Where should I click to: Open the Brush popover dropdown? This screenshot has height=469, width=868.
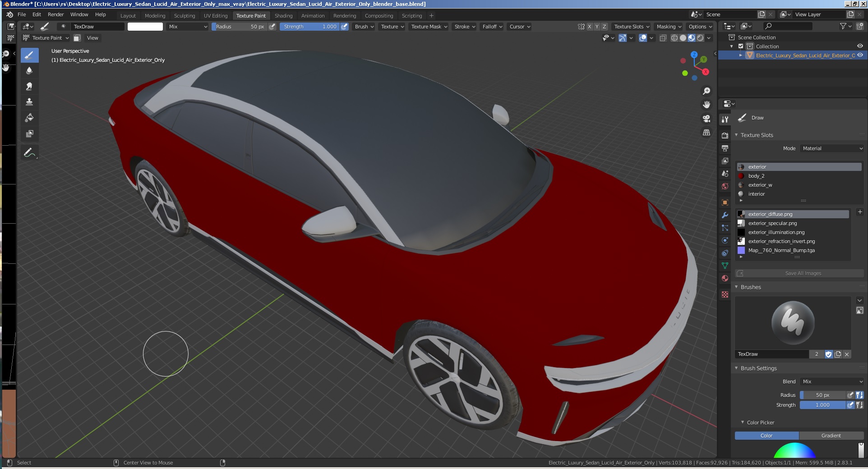[364, 27]
